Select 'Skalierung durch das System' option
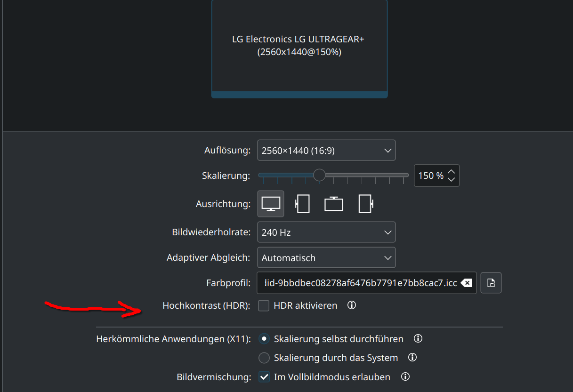573x392 pixels. (x=264, y=358)
